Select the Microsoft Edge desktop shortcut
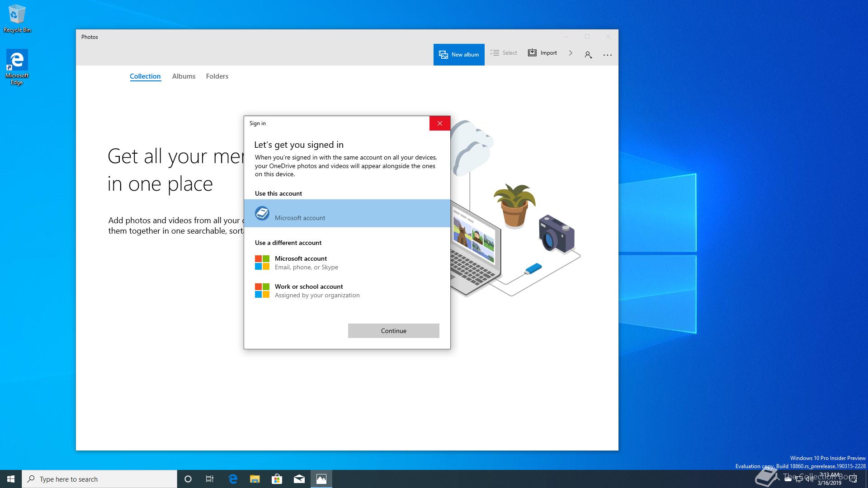Screen dimensions: 868x488 (x=17, y=67)
